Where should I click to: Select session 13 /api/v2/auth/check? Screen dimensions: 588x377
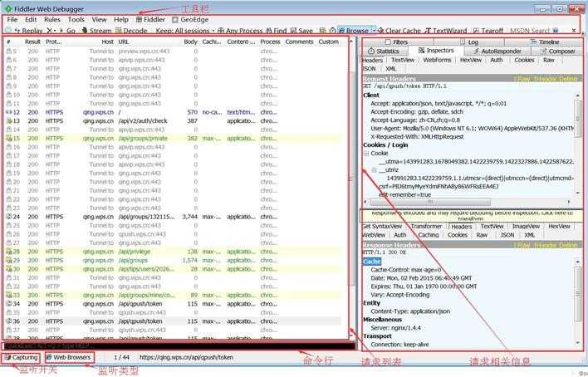(173, 120)
